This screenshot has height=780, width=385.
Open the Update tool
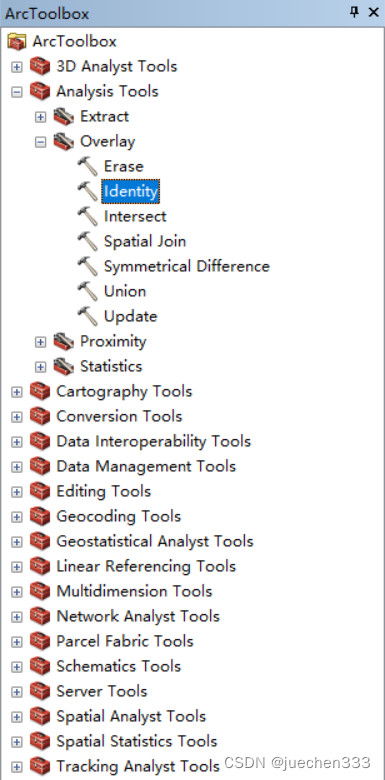pos(130,316)
